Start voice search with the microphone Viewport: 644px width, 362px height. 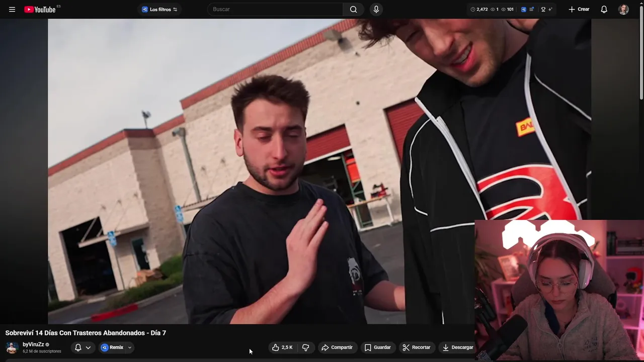coord(376,10)
